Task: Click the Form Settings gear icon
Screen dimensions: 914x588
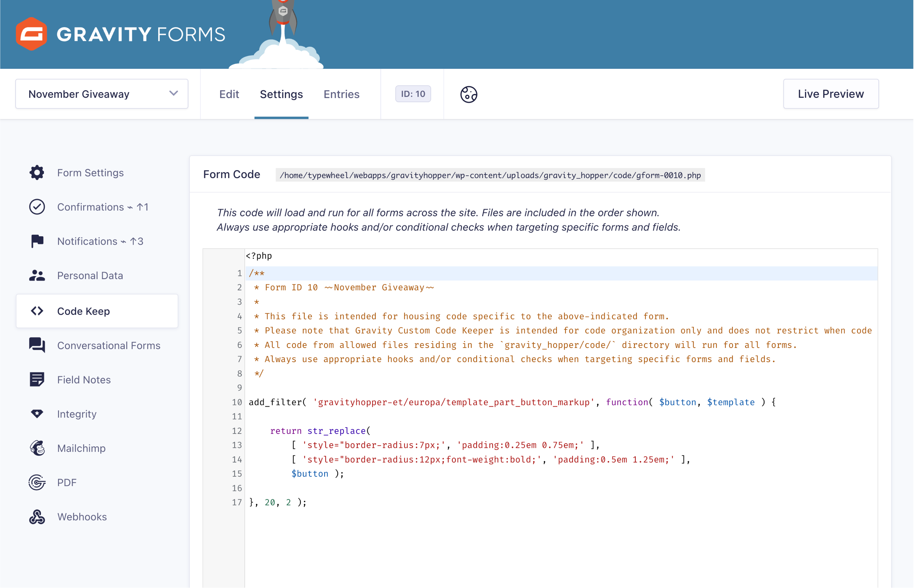Action: 37,173
